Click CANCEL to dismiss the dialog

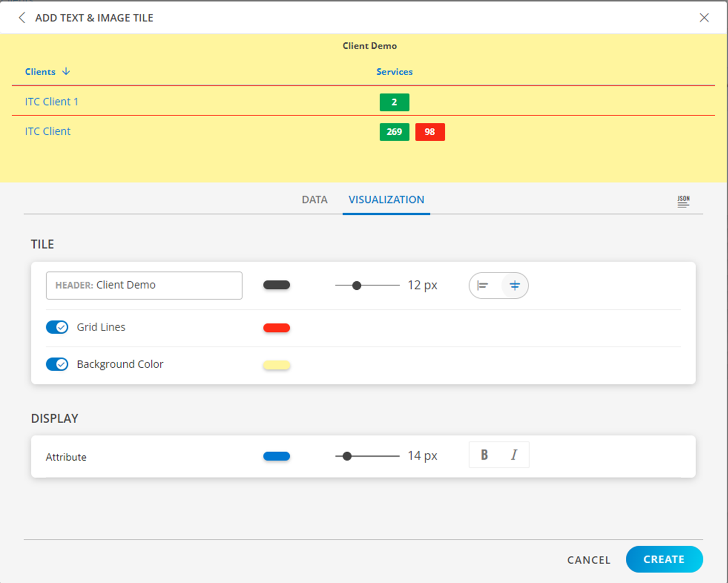(588, 560)
